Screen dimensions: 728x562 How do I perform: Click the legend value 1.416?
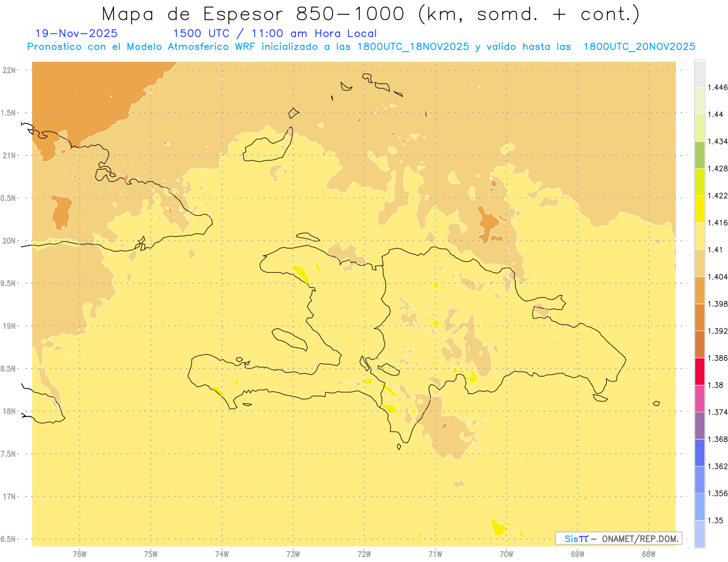(x=718, y=222)
